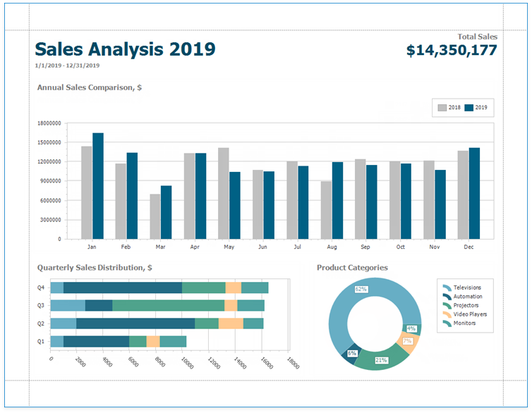Click the 4% donut segment label

(411, 328)
